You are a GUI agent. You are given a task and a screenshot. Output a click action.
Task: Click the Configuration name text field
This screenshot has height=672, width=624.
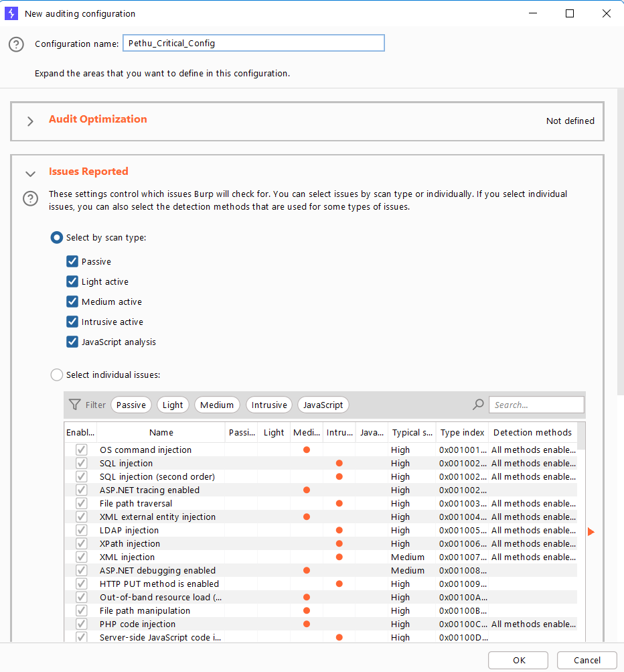pos(254,43)
